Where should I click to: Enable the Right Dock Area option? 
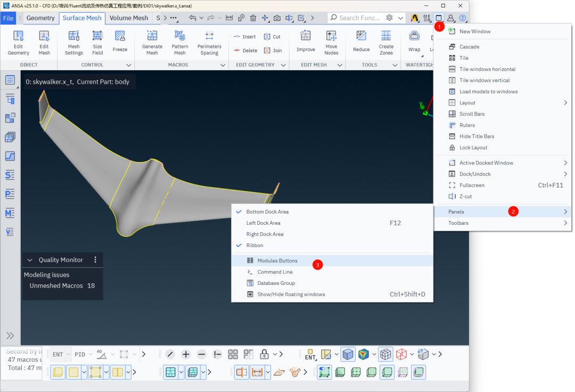265,234
